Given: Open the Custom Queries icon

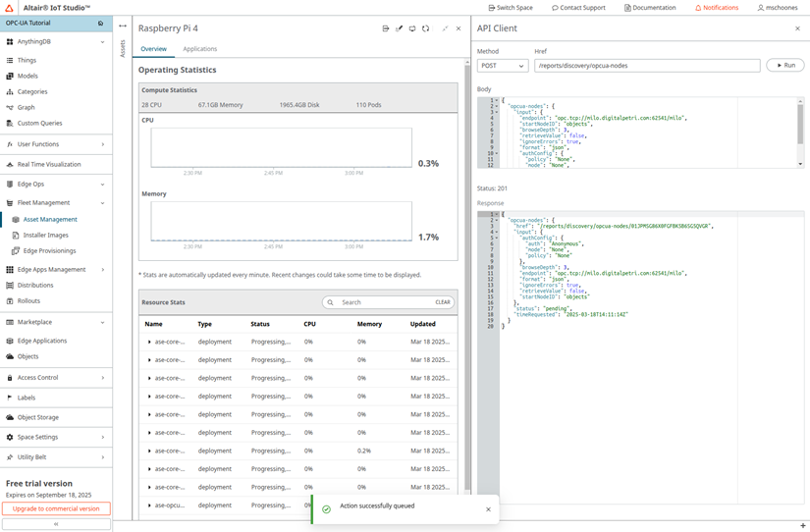Looking at the screenshot, I should coord(9,124).
